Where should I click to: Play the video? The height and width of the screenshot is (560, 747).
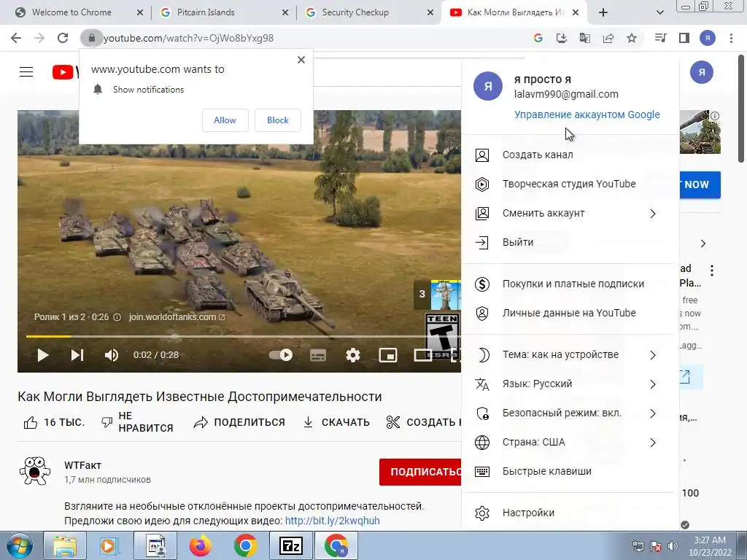pyautogui.click(x=43, y=355)
